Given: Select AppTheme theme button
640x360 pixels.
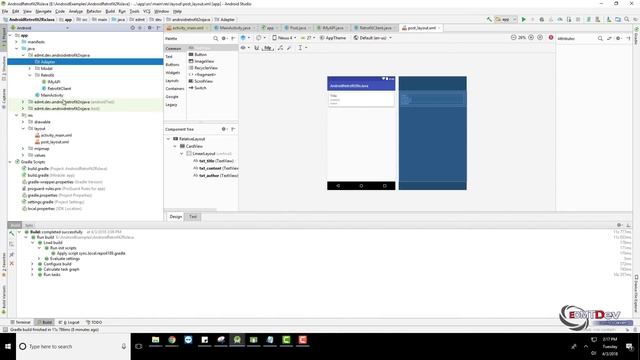Looking at the screenshot, I should point(333,38).
